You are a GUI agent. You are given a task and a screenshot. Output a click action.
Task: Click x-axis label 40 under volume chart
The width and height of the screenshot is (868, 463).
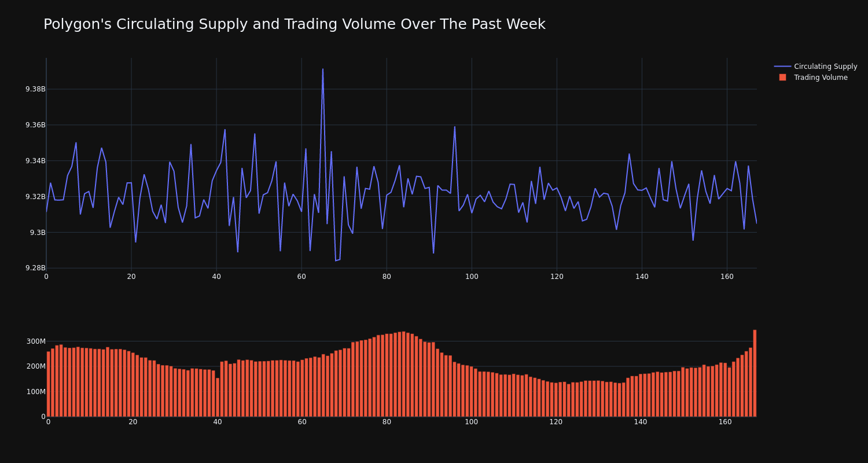(x=218, y=422)
